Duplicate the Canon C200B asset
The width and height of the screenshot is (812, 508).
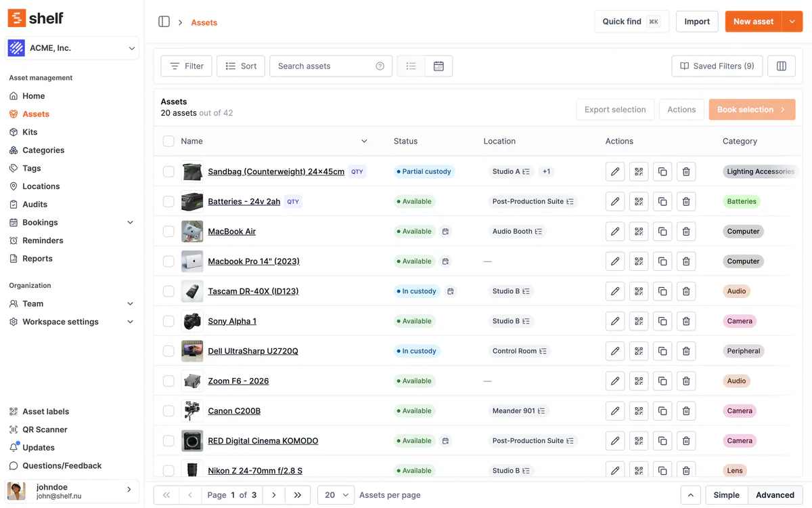point(662,410)
